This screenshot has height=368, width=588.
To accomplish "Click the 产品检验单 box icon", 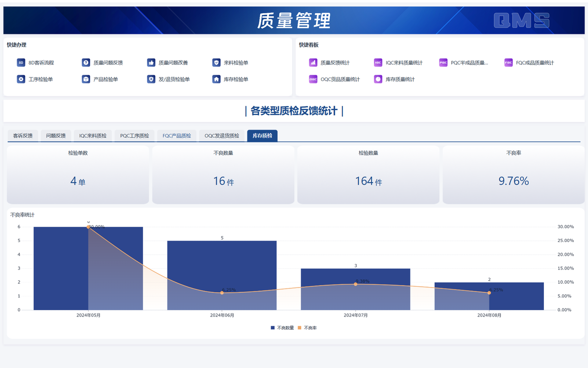I will [86, 79].
